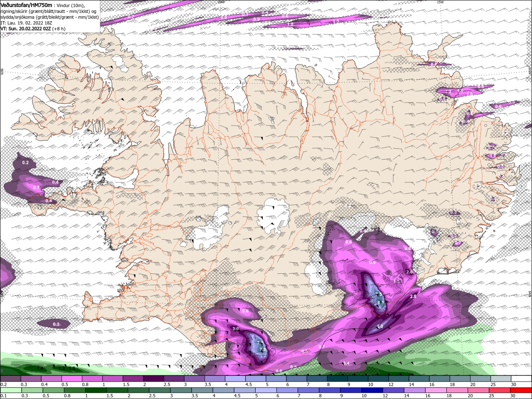Screen dimensions: 532x399
Task: Click the '0.2' label starting the snow scale
Action: tap(3, 384)
